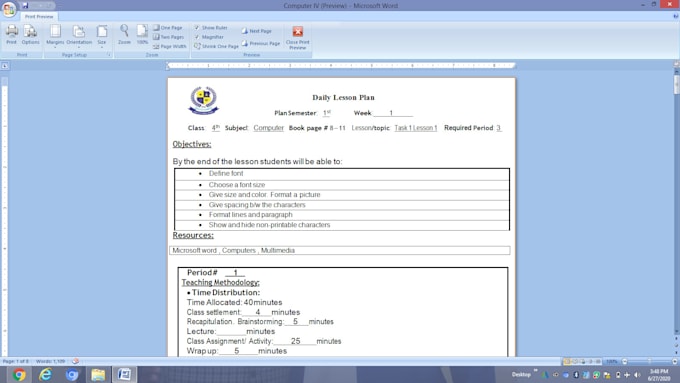Open print Options

(x=30, y=35)
